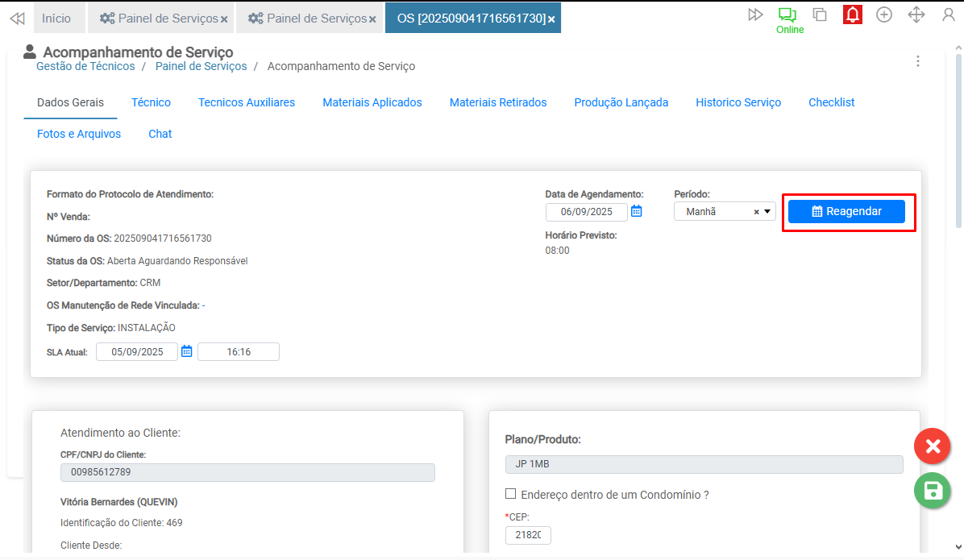This screenshot has height=560, width=964.
Task: Click the plus circle add icon
Action: point(884,15)
